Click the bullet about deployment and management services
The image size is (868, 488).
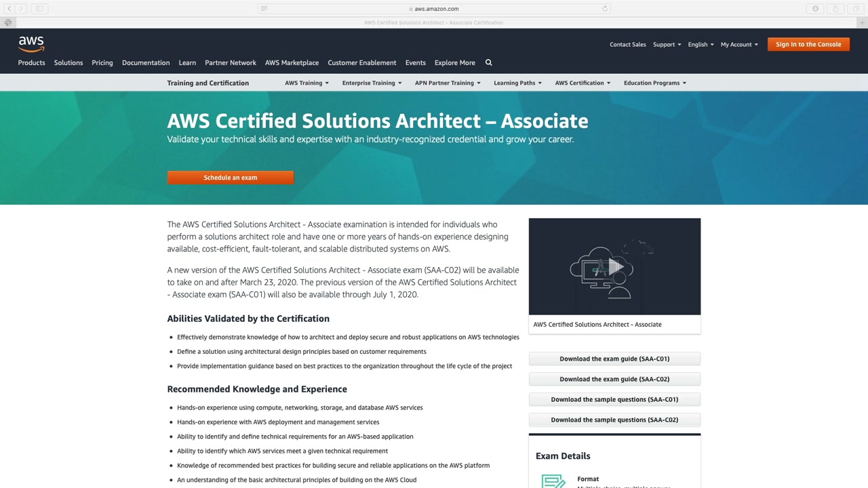pos(278,422)
